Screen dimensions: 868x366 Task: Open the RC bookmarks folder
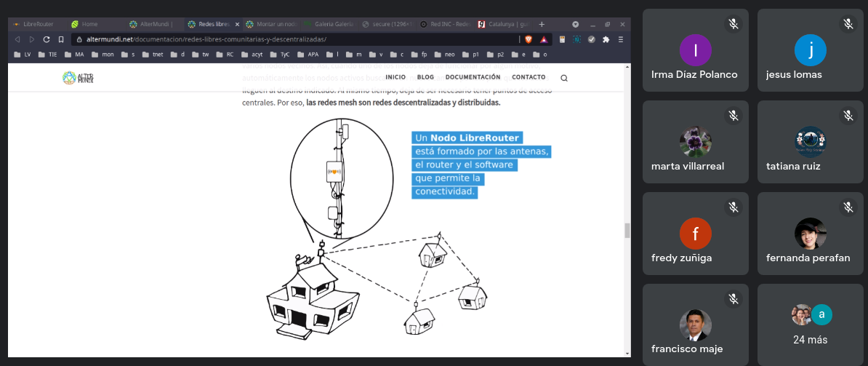pyautogui.click(x=225, y=55)
